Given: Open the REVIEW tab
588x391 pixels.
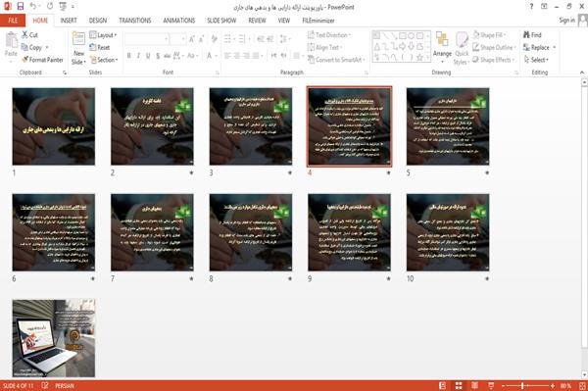Looking at the screenshot, I should (x=257, y=21).
